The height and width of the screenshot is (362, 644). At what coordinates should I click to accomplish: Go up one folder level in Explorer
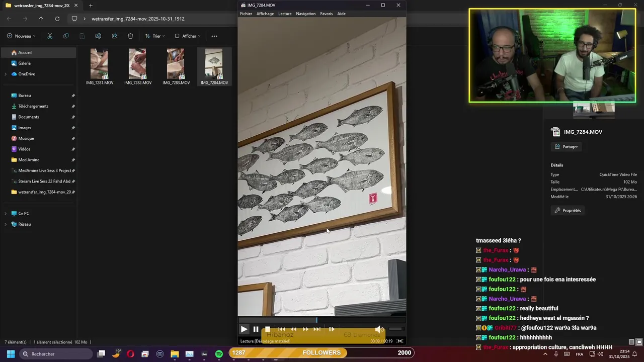pyautogui.click(x=41, y=19)
